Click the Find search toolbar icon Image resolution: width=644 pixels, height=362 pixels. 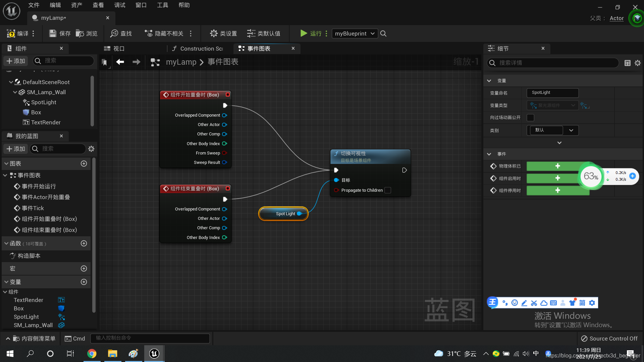coord(114,34)
